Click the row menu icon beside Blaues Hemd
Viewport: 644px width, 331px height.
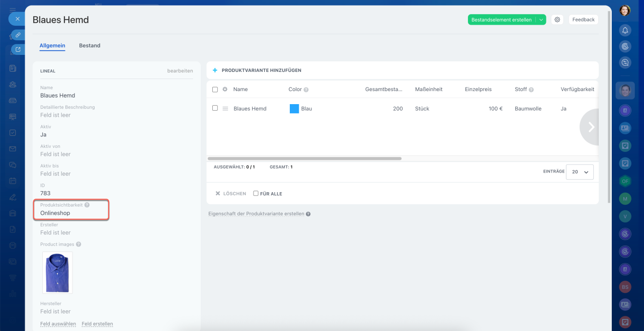pos(225,109)
